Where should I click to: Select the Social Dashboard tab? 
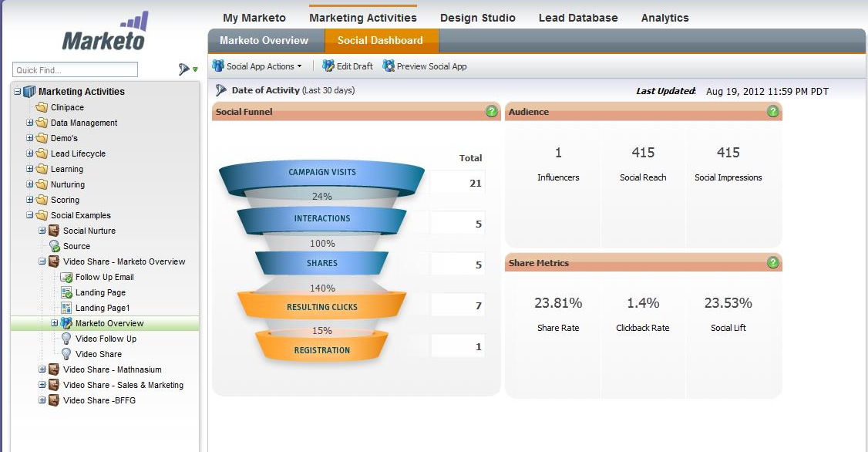380,40
